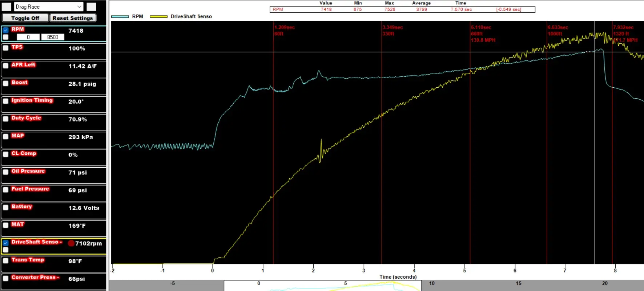Click the Boost value 28.1 psig

(x=82, y=84)
